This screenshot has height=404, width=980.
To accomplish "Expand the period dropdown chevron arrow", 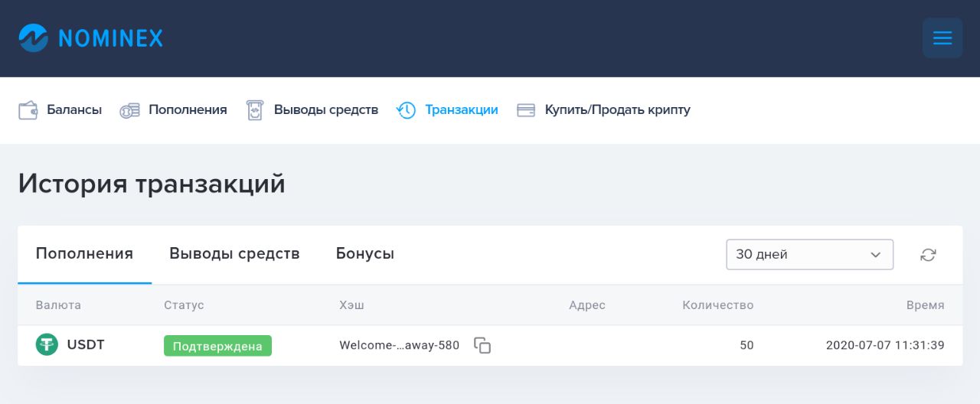I will 876,255.
